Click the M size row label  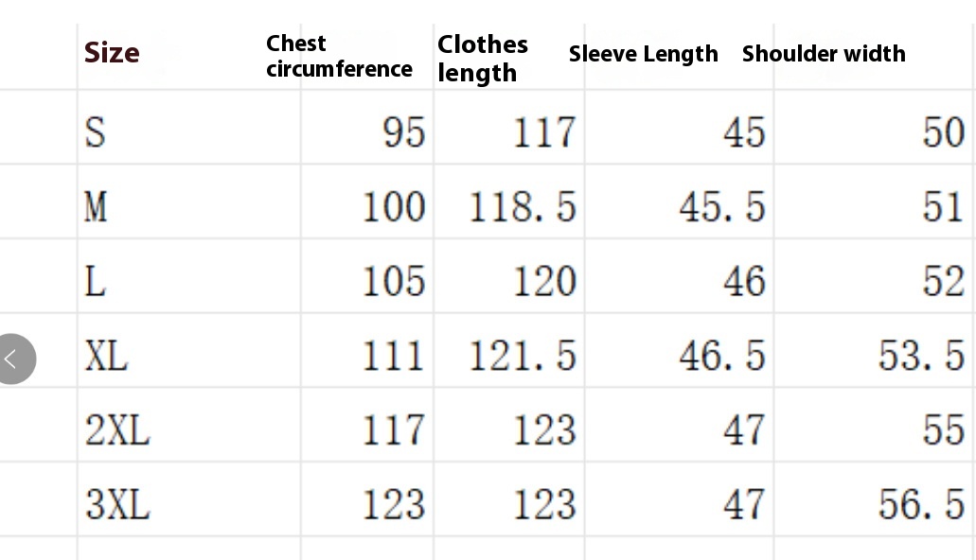(96, 206)
